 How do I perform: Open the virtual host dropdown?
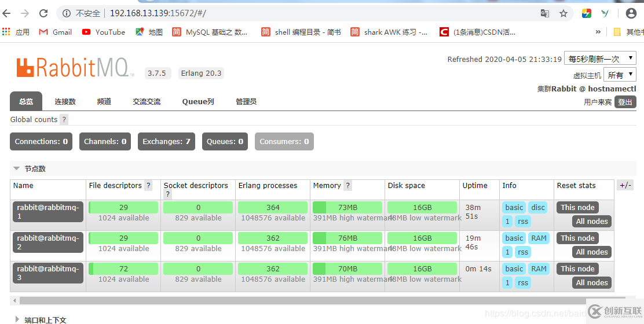click(x=620, y=75)
